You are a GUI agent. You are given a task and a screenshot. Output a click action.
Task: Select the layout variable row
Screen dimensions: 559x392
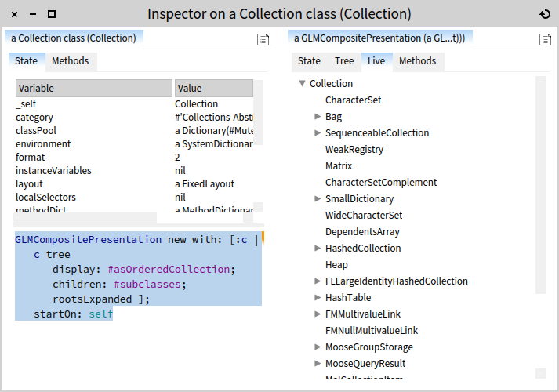coord(134,184)
